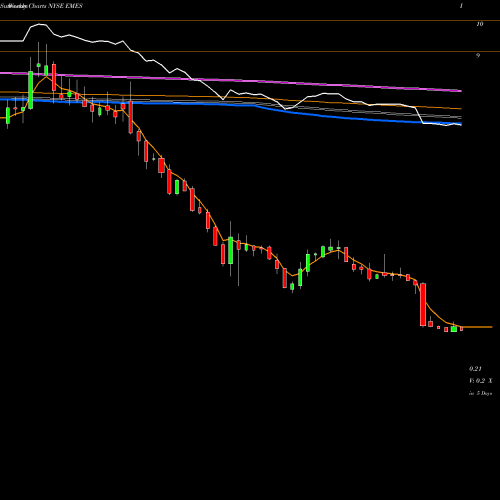This screenshot has height=500, width=500.
Task: Click the '9' price axis label
Action: [478, 55]
